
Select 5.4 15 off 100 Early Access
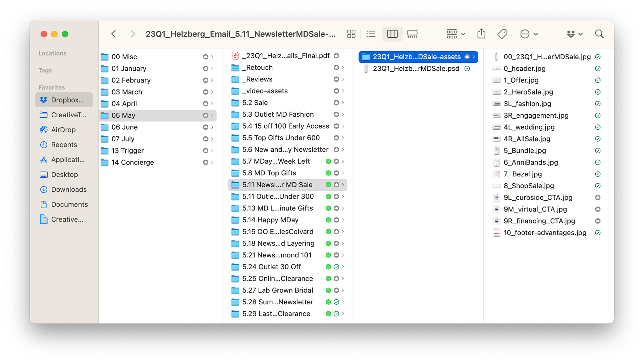pyautogui.click(x=287, y=126)
